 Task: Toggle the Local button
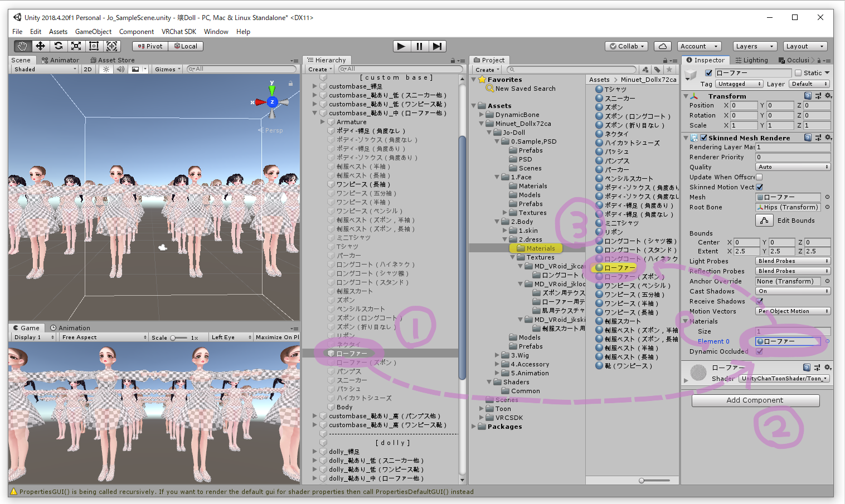click(x=186, y=46)
